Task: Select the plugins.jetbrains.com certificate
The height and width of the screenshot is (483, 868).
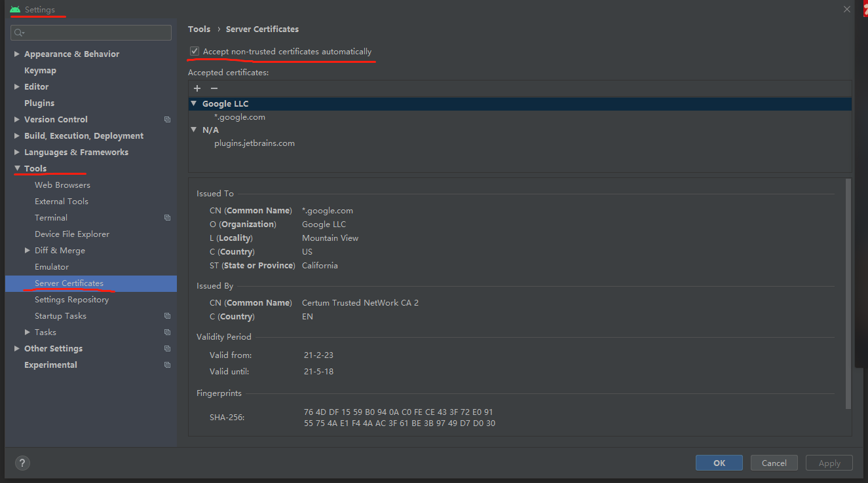Action: 254,143
